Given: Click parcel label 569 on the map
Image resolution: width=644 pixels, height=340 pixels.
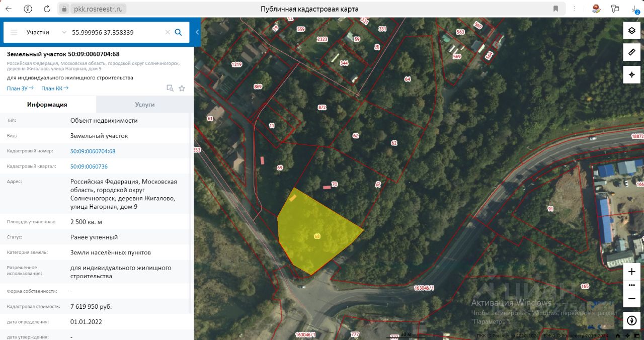Looking at the screenshot, I should (x=457, y=56).
